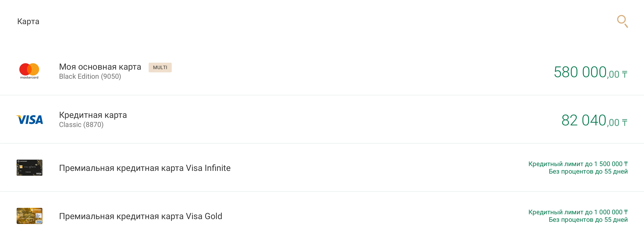Select Кредитная карта title
Screen dimensions: 644x240
(x=93, y=115)
